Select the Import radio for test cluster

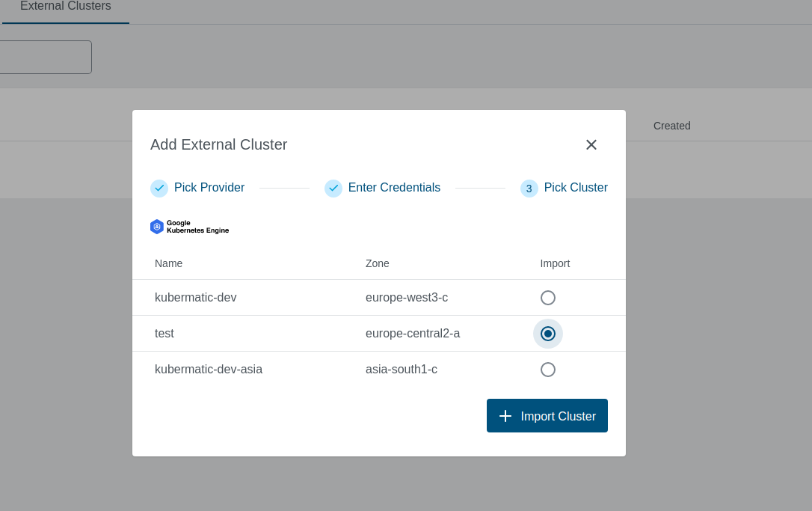point(548,334)
